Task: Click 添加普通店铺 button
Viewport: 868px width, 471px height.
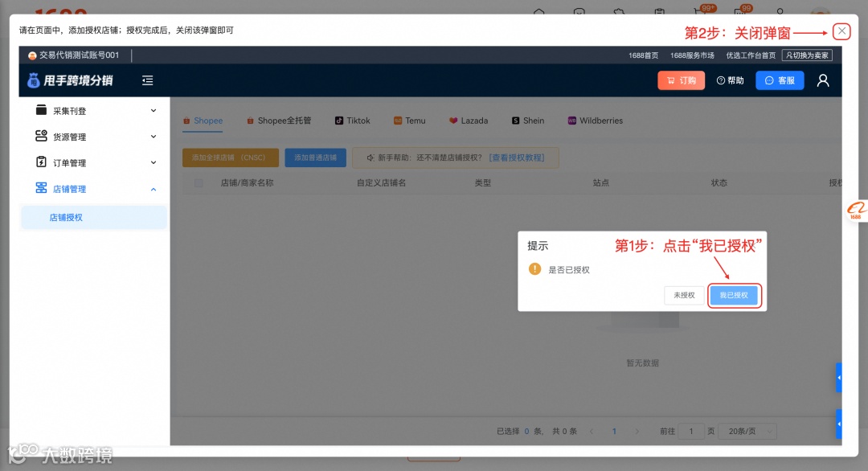Action: coord(316,158)
